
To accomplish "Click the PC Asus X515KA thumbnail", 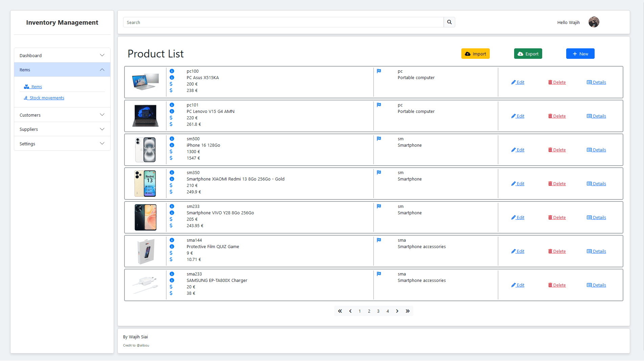I will (145, 82).
